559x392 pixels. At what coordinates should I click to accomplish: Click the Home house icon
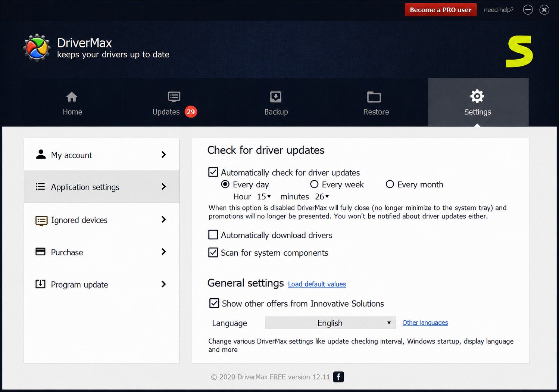tap(72, 97)
